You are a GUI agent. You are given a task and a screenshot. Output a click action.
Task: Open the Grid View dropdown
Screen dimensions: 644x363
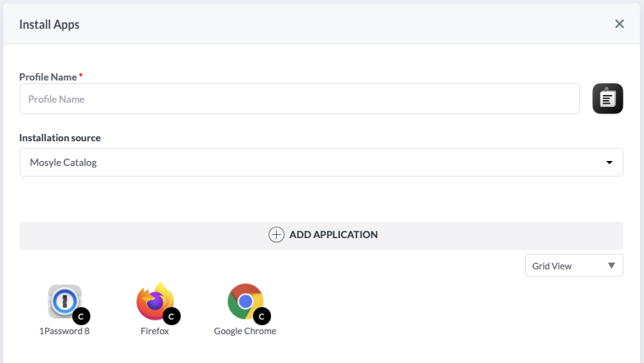[573, 265]
